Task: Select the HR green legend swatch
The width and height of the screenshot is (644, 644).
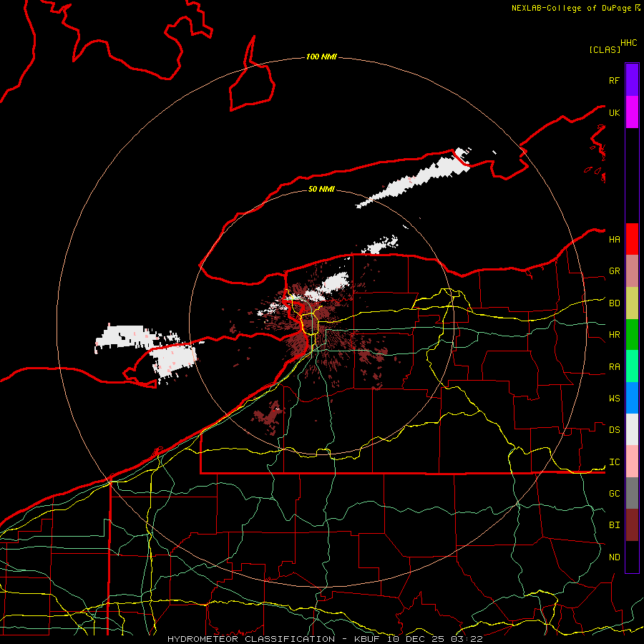Action: [632, 334]
